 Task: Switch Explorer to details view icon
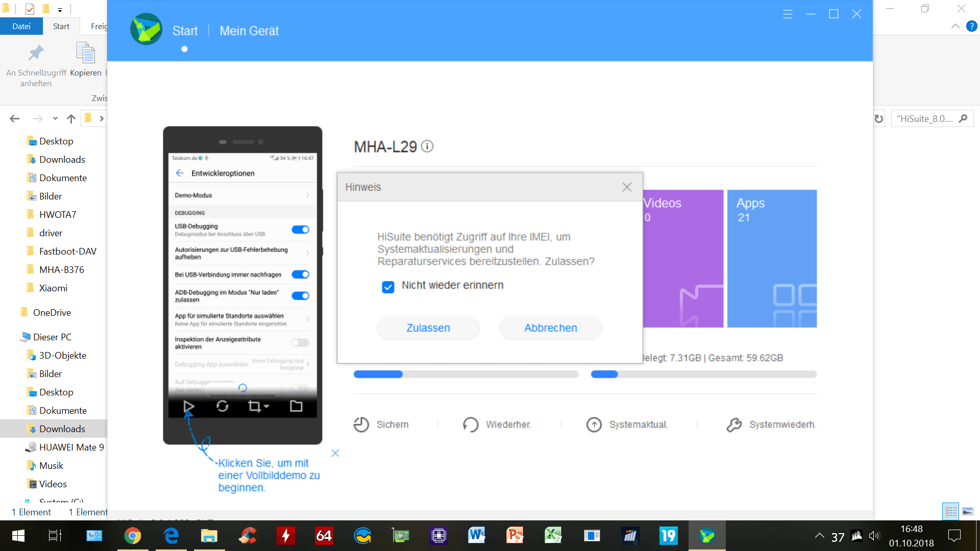(x=950, y=511)
